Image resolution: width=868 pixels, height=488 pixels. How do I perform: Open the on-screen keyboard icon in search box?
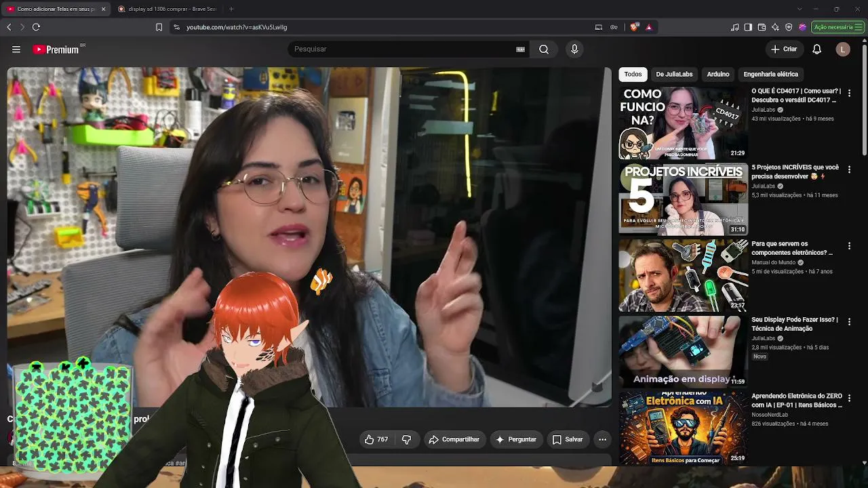pos(521,49)
